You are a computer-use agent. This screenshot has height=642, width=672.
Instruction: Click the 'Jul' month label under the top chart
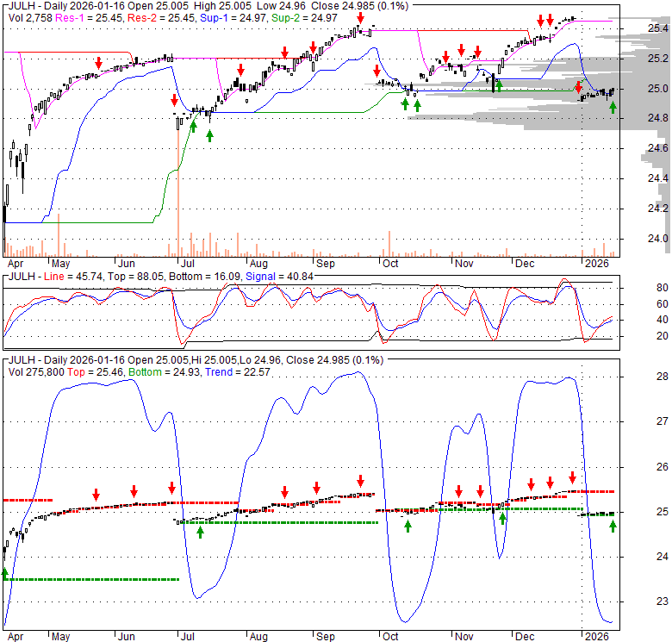[x=188, y=263]
